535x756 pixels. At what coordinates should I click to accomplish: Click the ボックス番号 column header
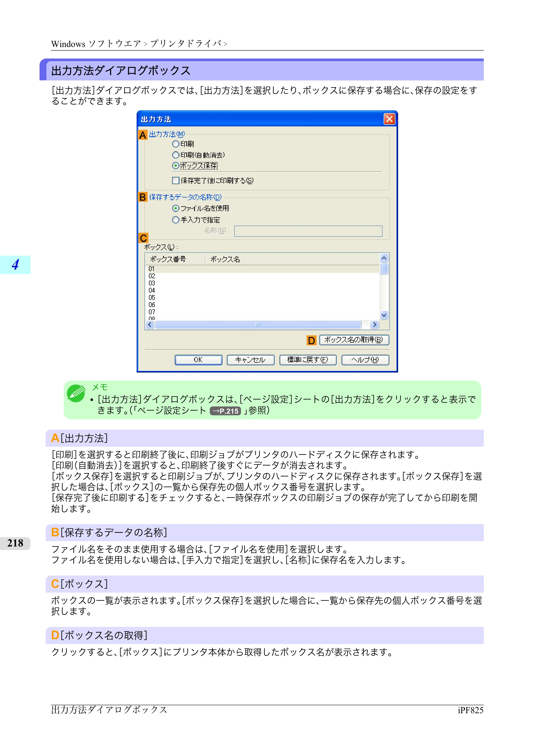[x=175, y=259]
